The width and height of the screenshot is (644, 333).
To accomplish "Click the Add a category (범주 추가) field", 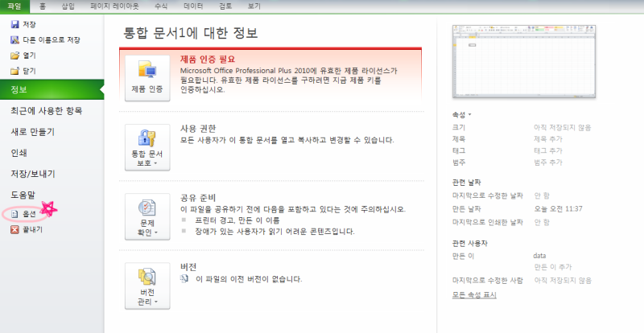I will click(x=548, y=162).
